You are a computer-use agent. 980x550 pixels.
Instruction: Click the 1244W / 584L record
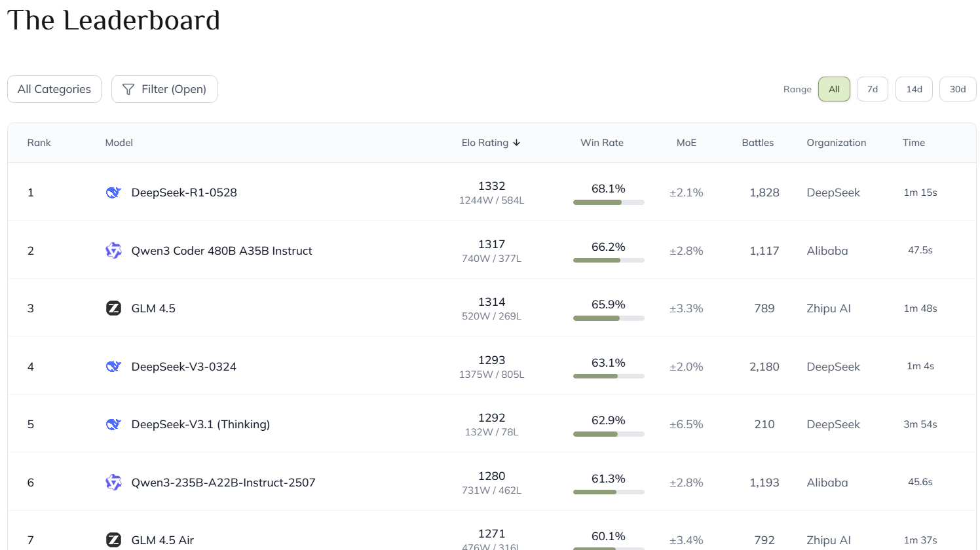point(492,200)
